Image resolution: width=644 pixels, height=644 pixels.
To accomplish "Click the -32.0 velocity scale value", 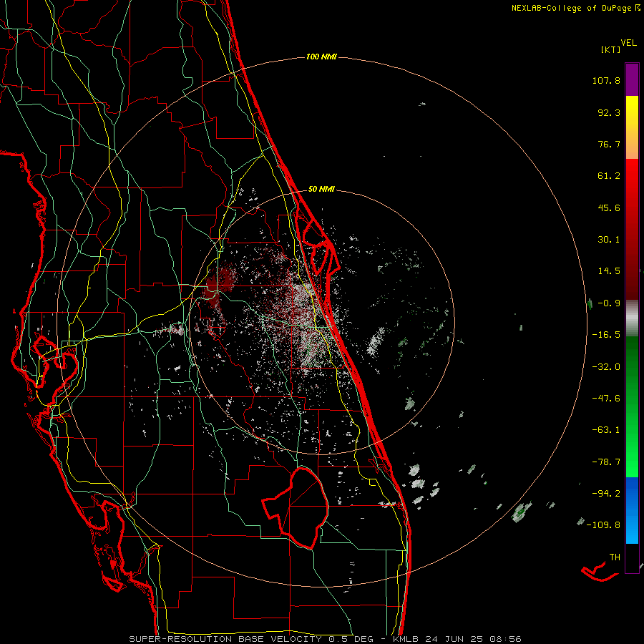I will pyautogui.click(x=606, y=367).
